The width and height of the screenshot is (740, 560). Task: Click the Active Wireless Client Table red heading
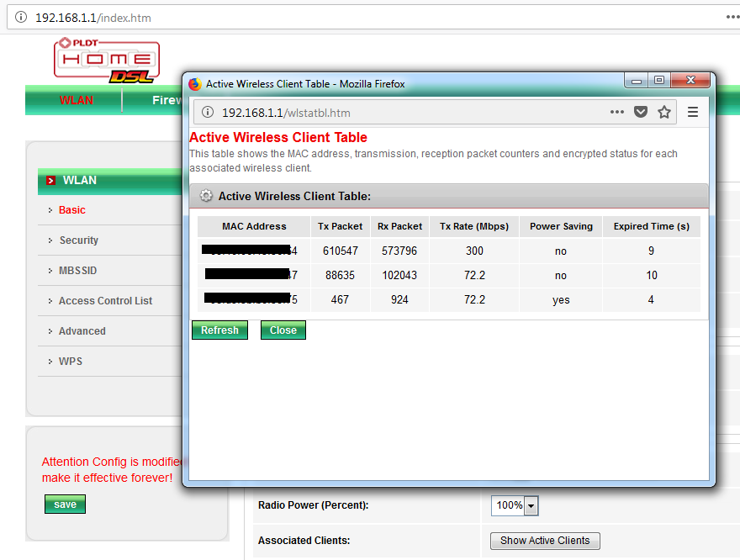point(278,137)
